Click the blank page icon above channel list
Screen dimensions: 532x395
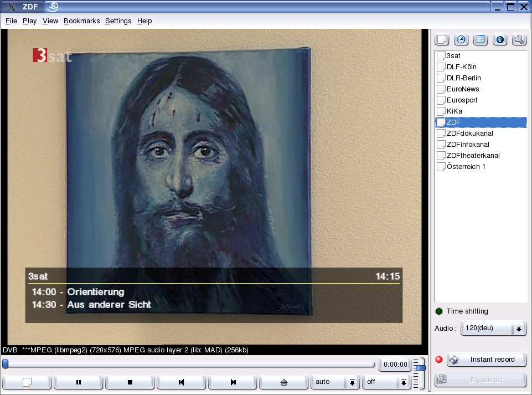(x=442, y=40)
